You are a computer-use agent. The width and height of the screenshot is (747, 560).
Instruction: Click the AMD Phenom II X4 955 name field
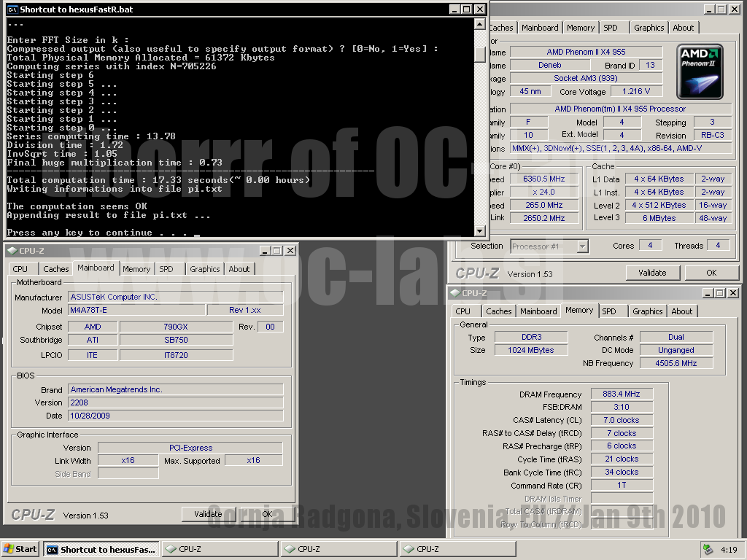click(x=586, y=52)
